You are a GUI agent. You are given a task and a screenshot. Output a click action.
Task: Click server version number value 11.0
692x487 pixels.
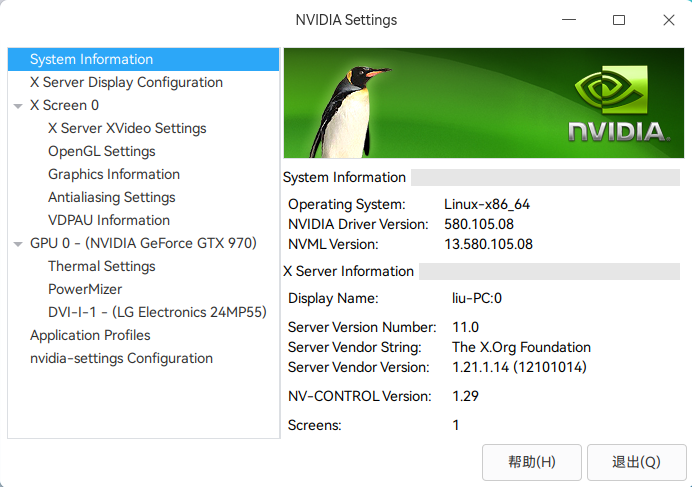(x=465, y=327)
